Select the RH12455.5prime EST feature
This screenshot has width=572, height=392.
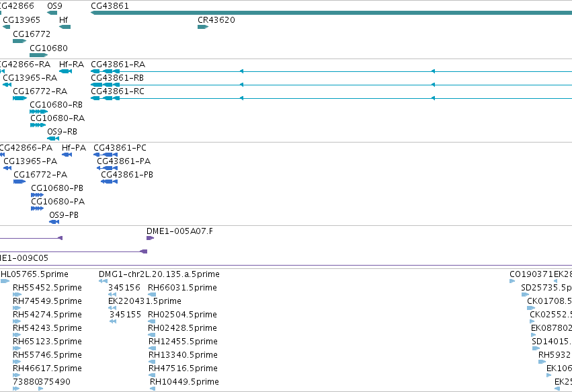click(152, 348)
